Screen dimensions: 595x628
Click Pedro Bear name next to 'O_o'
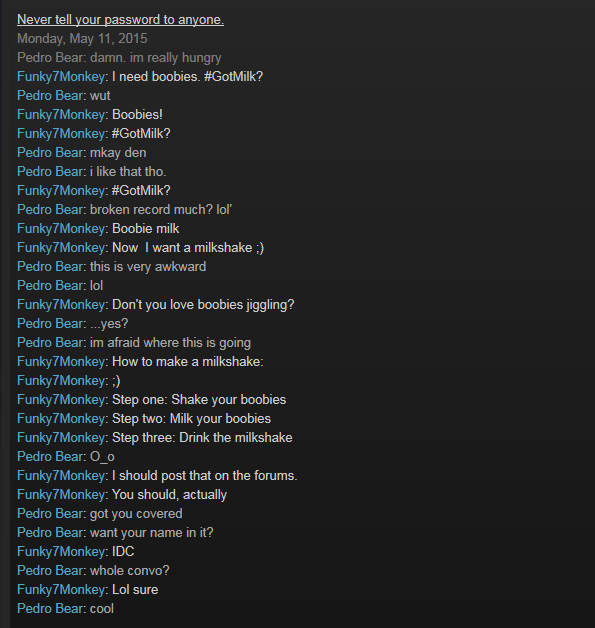pos(50,457)
